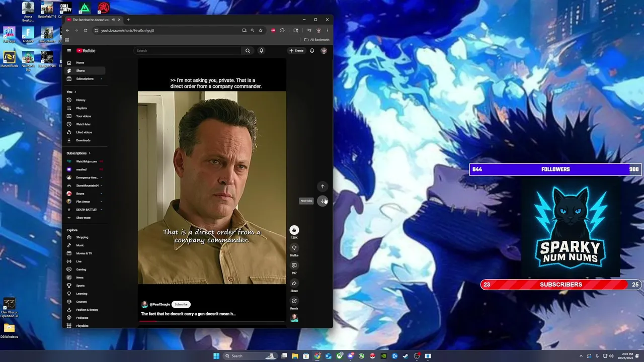The image size is (644, 362).
Task: Open Home in the YouTube sidebar
Action: click(84, 62)
